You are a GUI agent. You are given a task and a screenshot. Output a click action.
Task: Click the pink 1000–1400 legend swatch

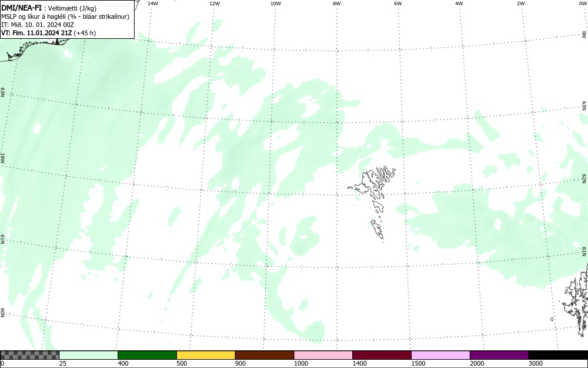coord(323,355)
